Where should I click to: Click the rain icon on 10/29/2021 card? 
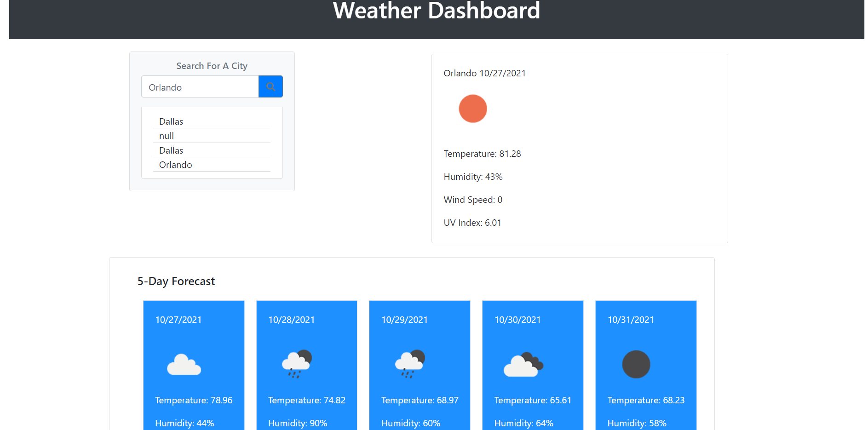click(410, 364)
